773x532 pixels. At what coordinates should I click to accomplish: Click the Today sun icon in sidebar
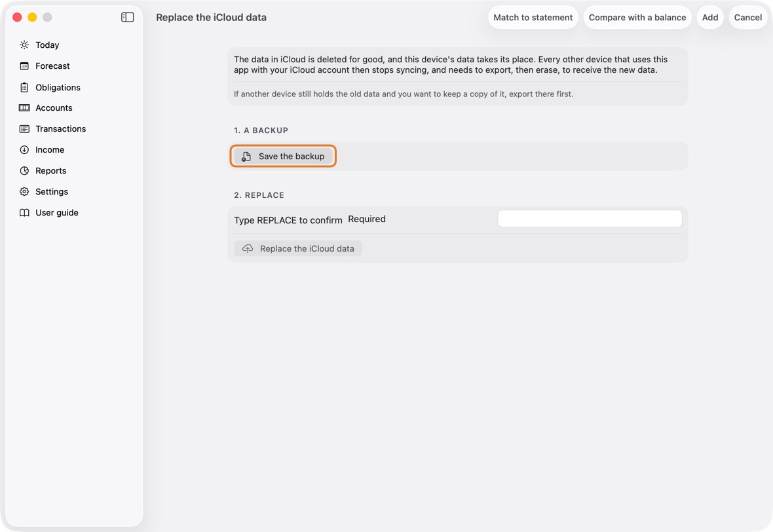click(x=24, y=45)
